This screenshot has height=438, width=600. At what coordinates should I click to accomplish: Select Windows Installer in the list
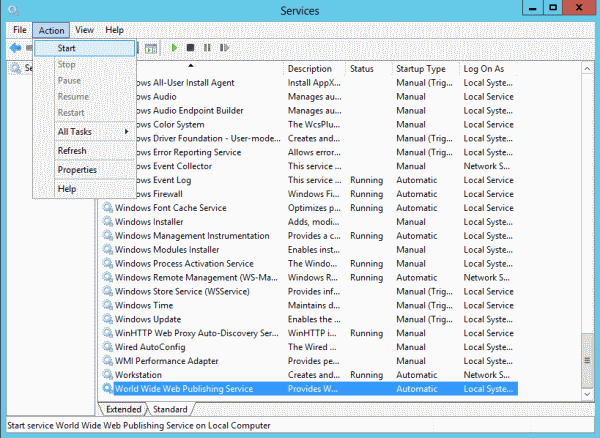[x=149, y=222]
